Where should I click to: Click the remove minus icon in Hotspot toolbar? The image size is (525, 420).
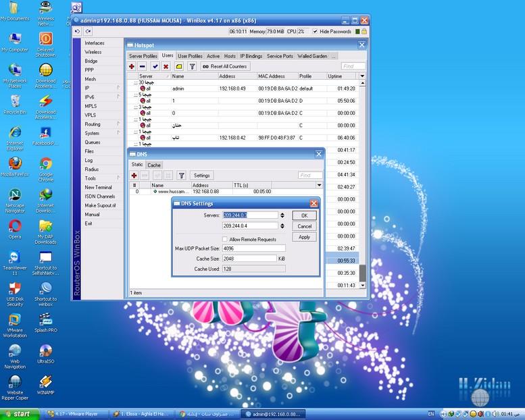point(143,66)
